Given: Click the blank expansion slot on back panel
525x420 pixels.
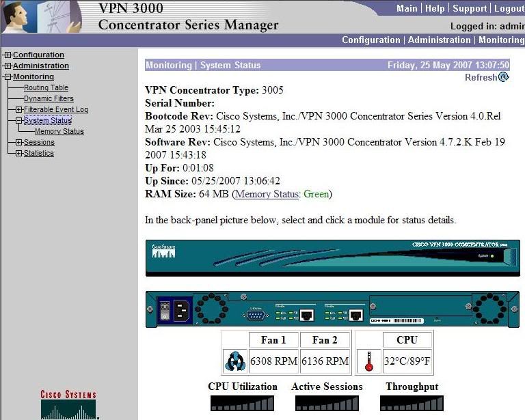Looking at the screenshot, I should [x=420, y=306].
